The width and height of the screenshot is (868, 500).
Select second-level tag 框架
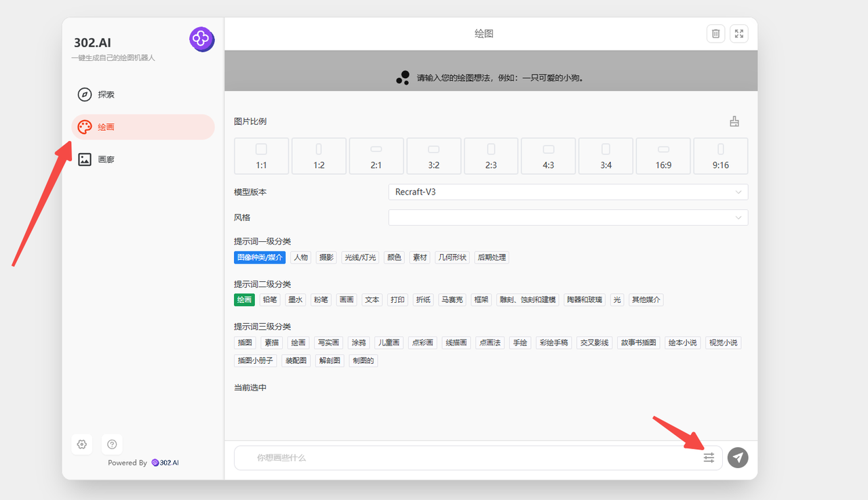481,299
